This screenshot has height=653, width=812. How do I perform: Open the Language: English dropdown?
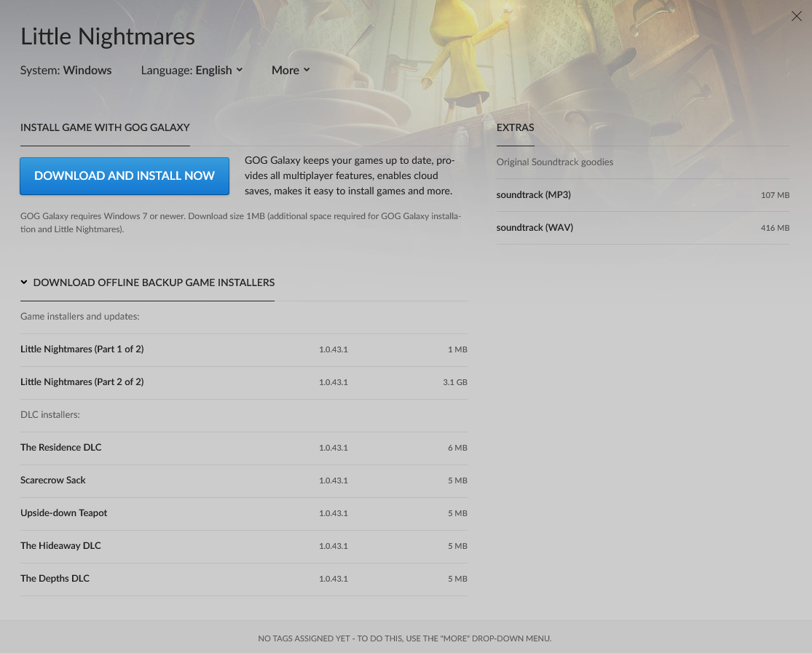pos(192,70)
